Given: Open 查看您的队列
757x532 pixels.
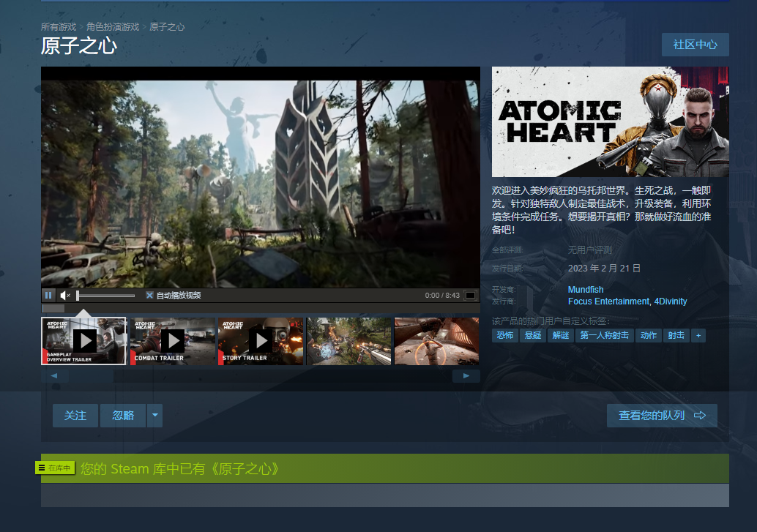Looking at the screenshot, I should 662,416.
